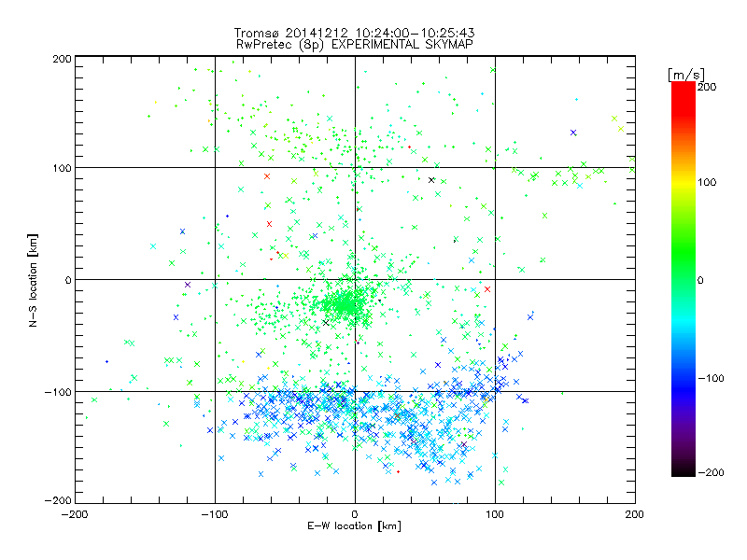Click the x-axis tick label '-100'
The width and height of the screenshot is (747, 560).
tap(215, 514)
